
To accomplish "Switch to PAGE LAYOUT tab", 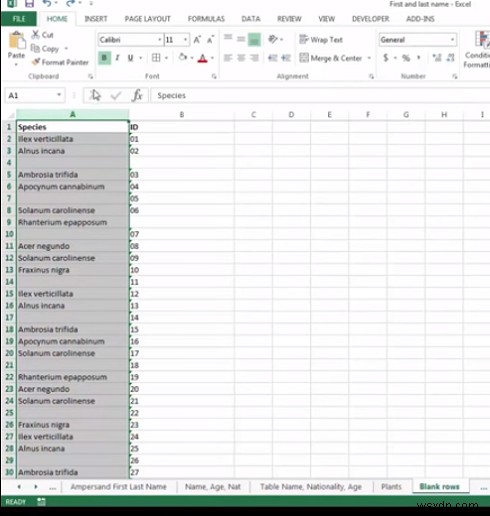I will click(147, 19).
